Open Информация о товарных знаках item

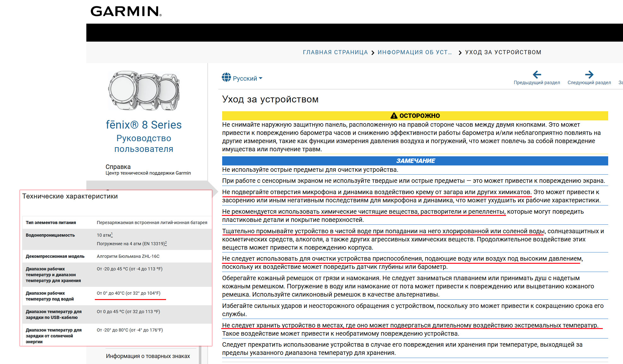pyautogui.click(x=148, y=356)
